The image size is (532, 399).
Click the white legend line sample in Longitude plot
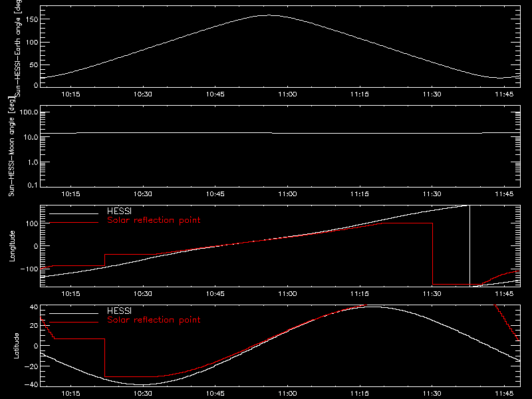pos(74,213)
